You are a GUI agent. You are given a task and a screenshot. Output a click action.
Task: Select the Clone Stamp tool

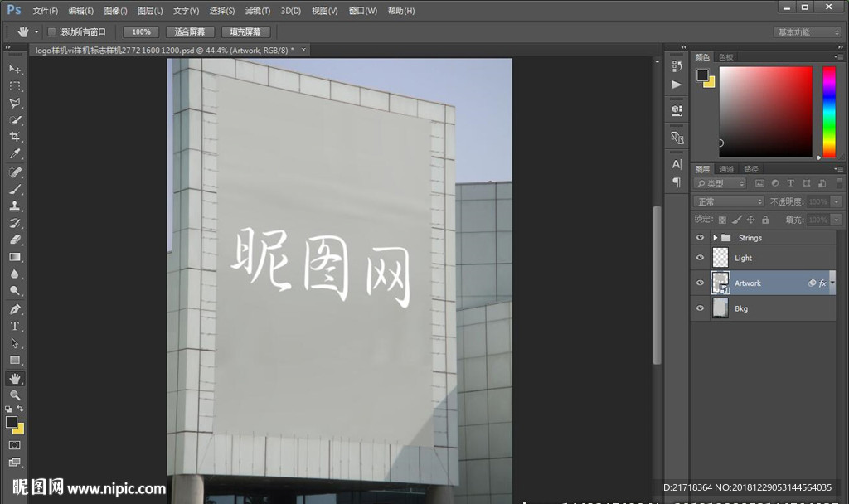tap(15, 206)
